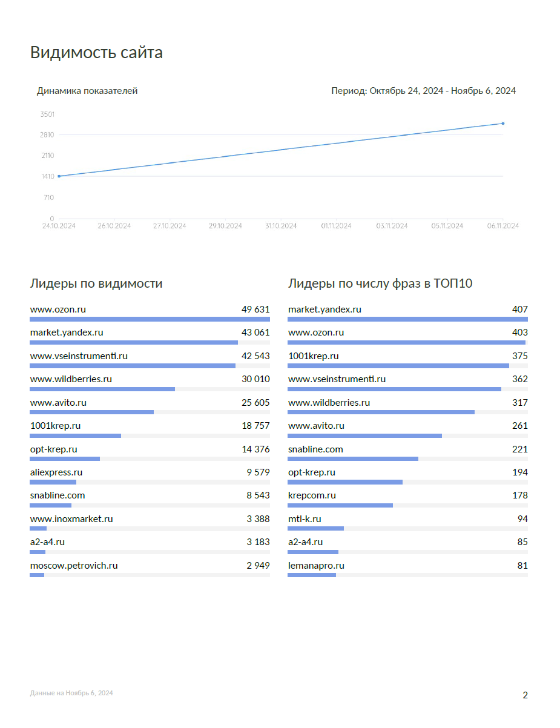Click the 26.10.2024 axis date label
The height and width of the screenshot is (728, 560).
114,226
